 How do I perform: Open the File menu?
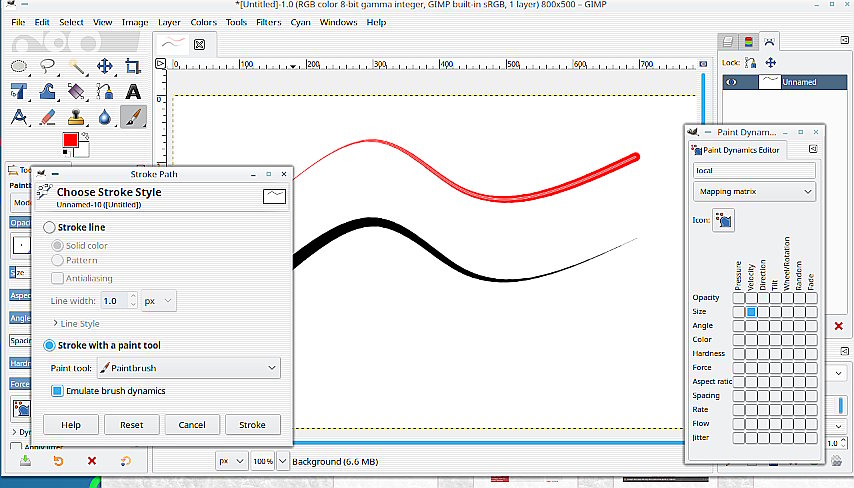click(x=18, y=22)
